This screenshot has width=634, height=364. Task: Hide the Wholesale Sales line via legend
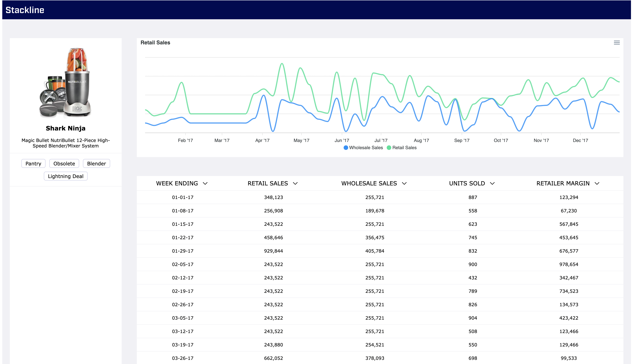363,147
